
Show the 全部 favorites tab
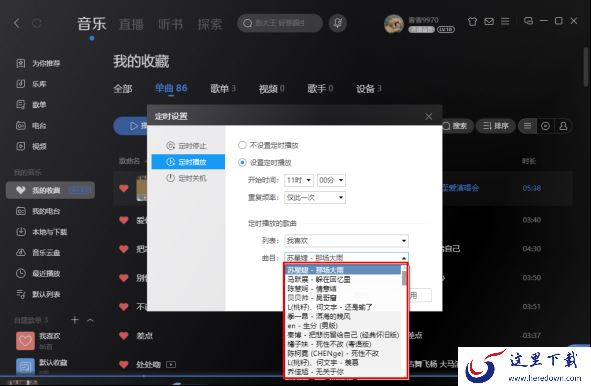coord(123,89)
